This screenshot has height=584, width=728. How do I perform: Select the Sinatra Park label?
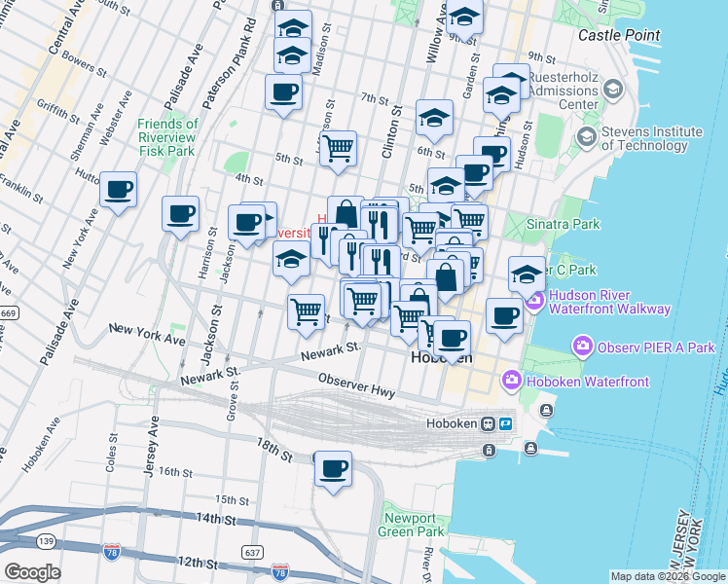(x=563, y=224)
